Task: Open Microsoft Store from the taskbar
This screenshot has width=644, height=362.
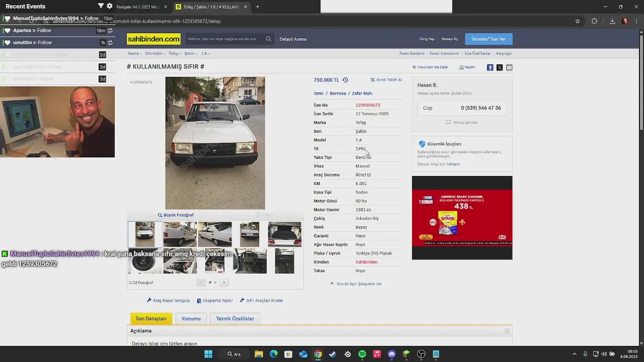Action: (x=288, y=354)
